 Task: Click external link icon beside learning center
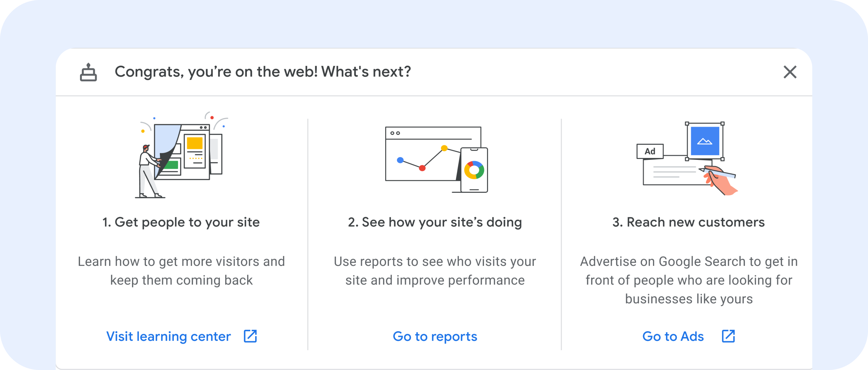[250, 336]
